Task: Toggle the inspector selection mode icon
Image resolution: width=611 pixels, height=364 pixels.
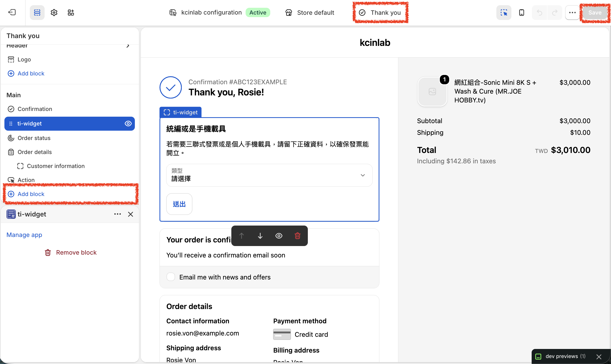Action: point(504,12)
